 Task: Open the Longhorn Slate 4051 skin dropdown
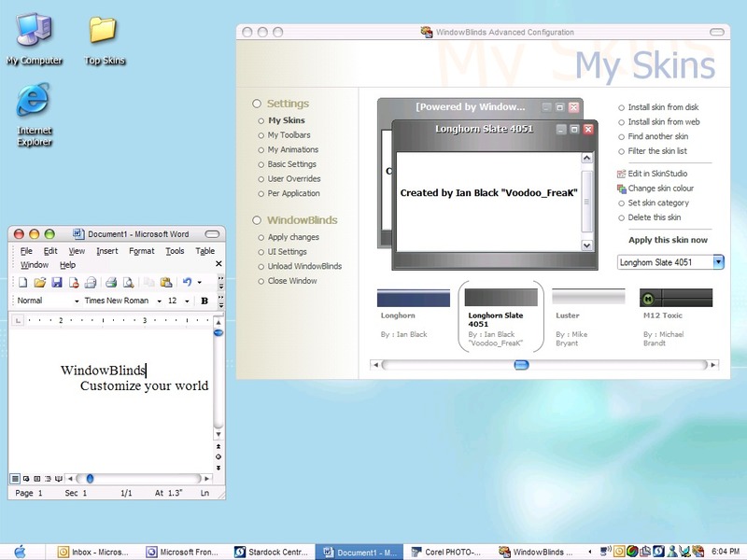[x=718, y=261]
